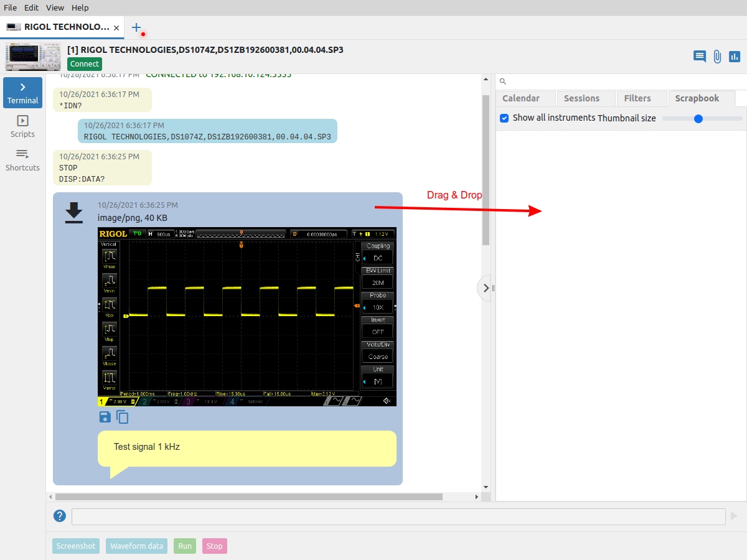Click the blue help question mark icon
The image size is (747, 560).
click(x=60, y=516)
